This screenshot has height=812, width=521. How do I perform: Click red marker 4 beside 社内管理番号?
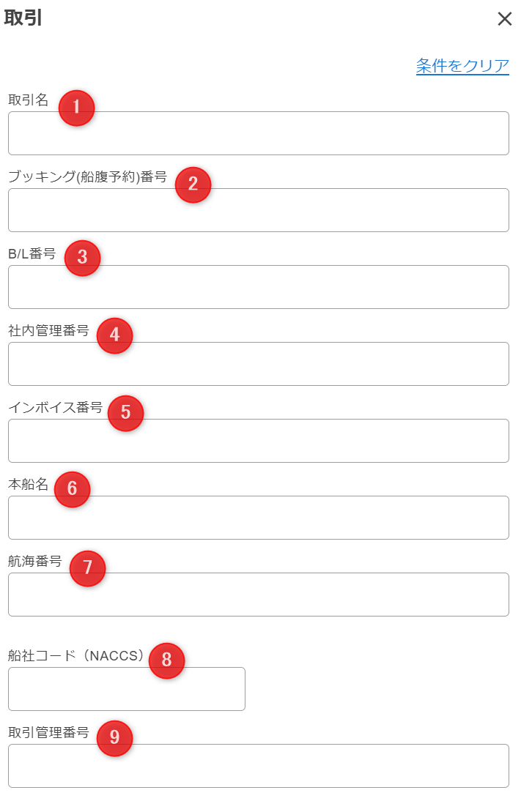(114, 335)
